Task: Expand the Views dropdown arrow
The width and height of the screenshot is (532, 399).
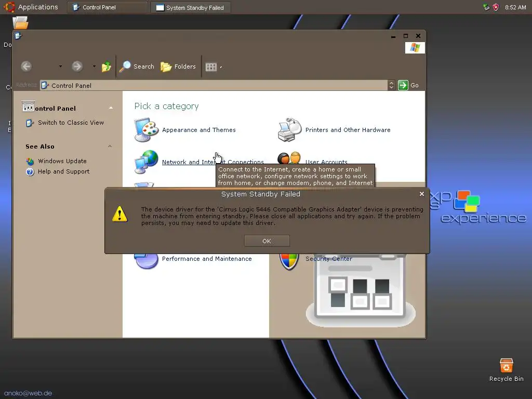Action: tap(221, 67)
